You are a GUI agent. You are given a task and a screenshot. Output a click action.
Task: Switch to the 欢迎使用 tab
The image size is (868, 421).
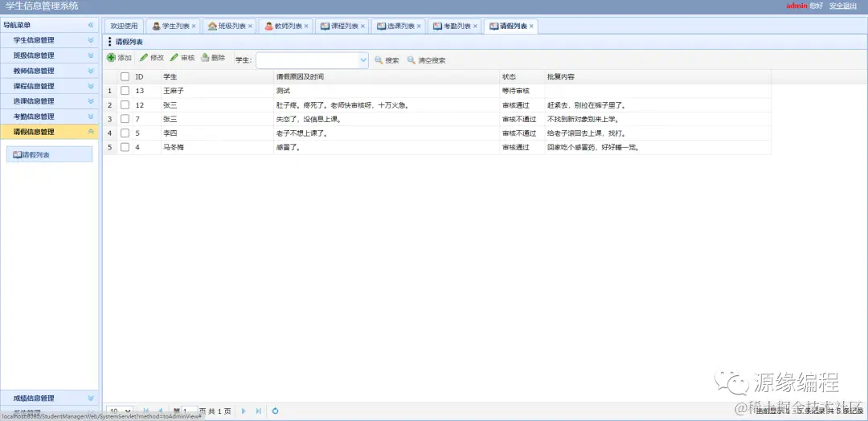click(x=124, y=26)
